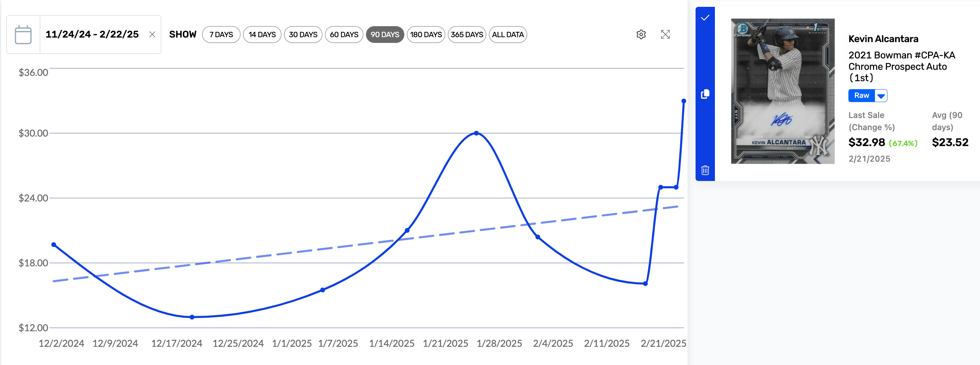Click the $23.52 average value
980x365 pixels.
tap(950, 142)
